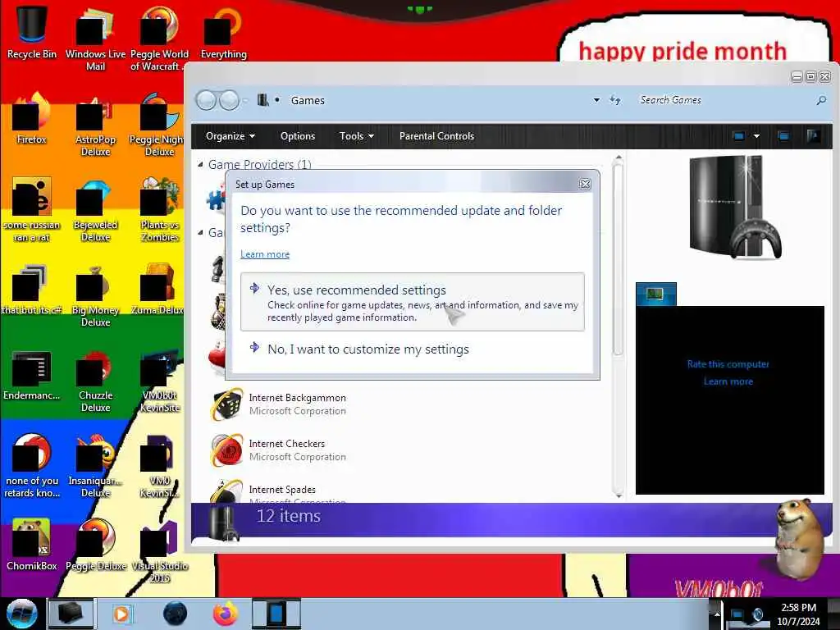Open Bejeweled Deluxe desktop icon
This screenshot has width=840, height=630.
coord(95,210)
